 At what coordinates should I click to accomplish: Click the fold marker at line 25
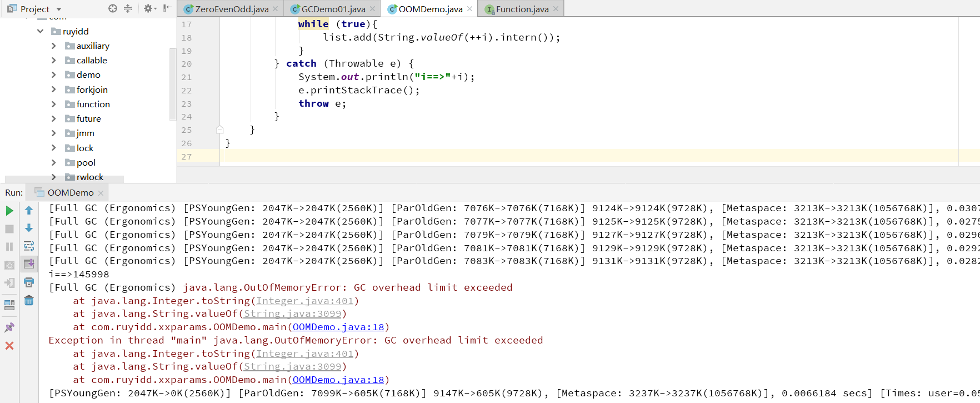(220, 130)
